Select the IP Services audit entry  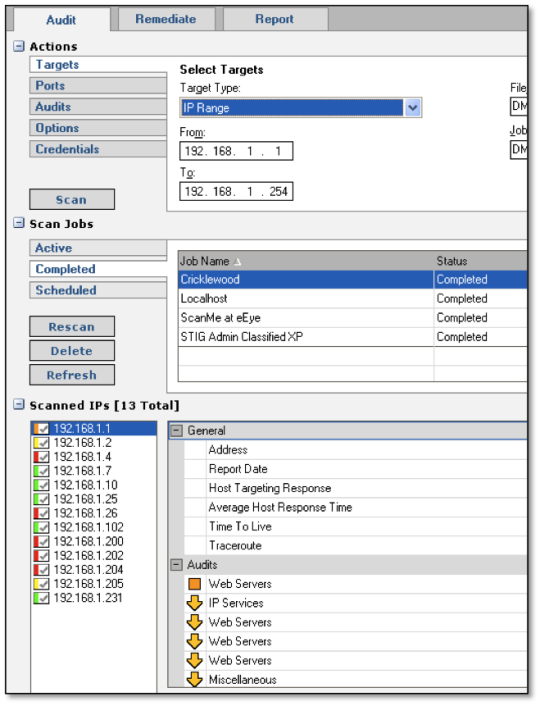[x=356, y=603]
